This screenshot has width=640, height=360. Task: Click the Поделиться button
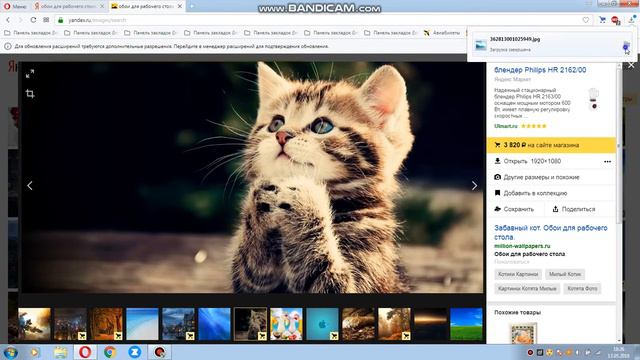pos(574,209)
